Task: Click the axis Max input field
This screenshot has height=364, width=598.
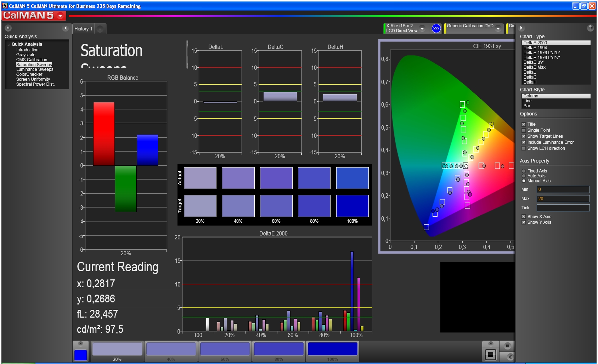Action: click(x=563, y=199)
